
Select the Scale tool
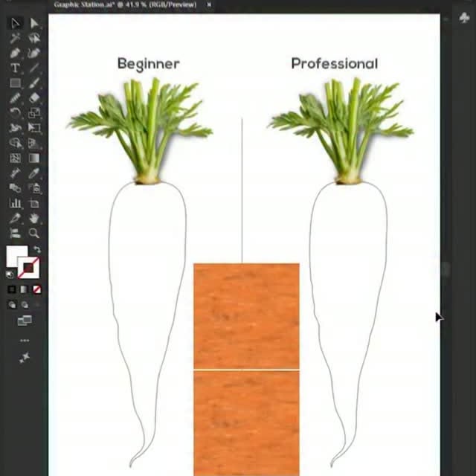tap(34, 113)
